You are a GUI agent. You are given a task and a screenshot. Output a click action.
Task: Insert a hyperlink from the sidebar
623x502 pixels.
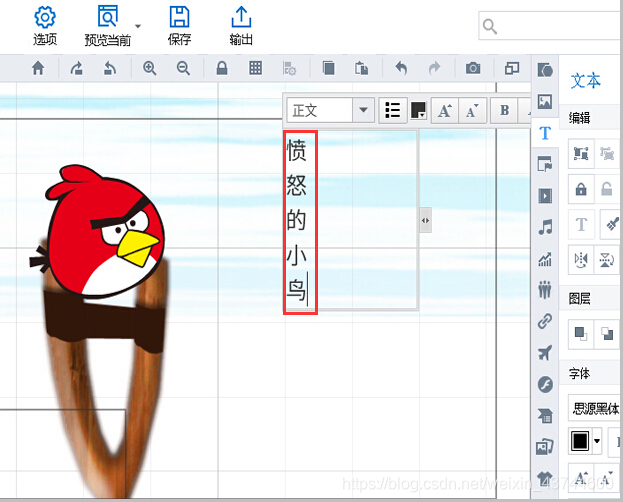point(545,321)
